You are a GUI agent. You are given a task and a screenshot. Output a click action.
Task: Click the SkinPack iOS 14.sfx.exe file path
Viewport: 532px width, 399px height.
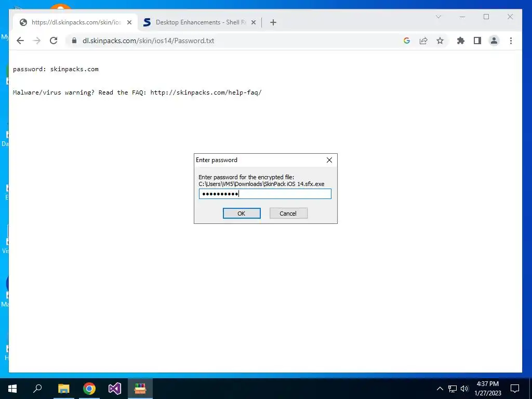[261, 184]
